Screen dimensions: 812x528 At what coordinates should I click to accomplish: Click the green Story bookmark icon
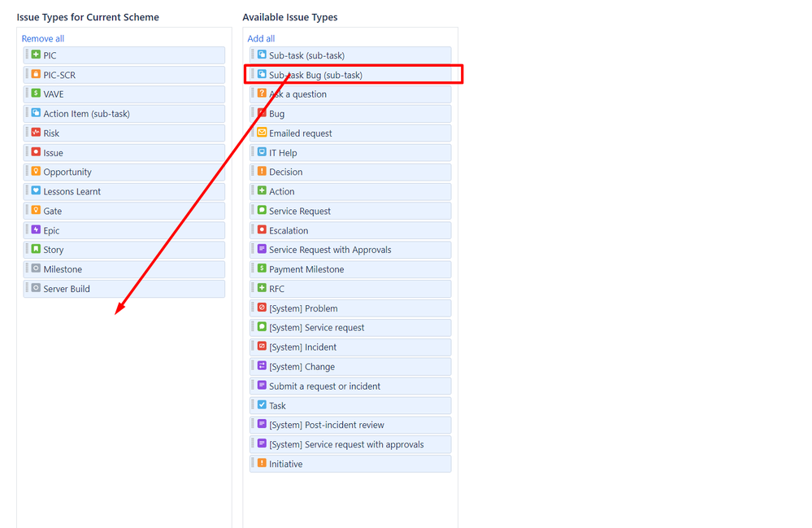(x=36, y=249)
